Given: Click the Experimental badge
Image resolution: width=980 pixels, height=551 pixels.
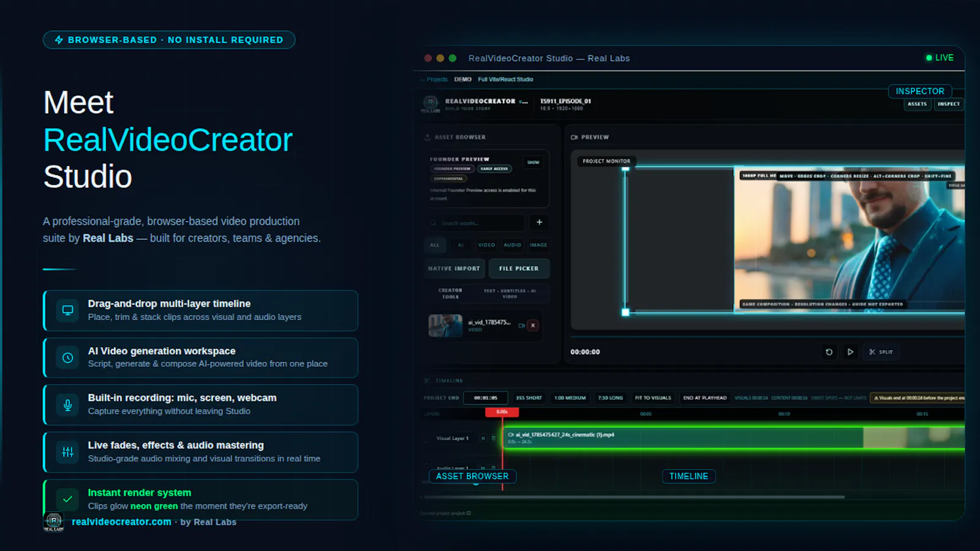Looking at the screenshot, I should point(448,179).
